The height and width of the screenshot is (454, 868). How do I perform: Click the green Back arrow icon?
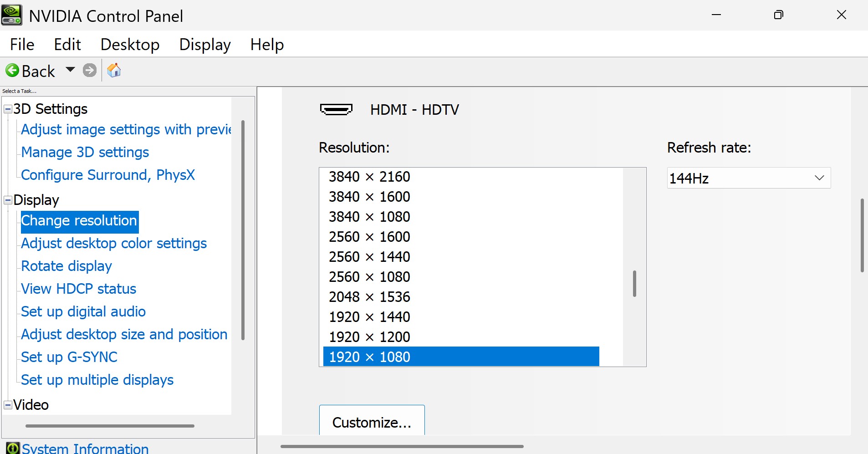12,71
